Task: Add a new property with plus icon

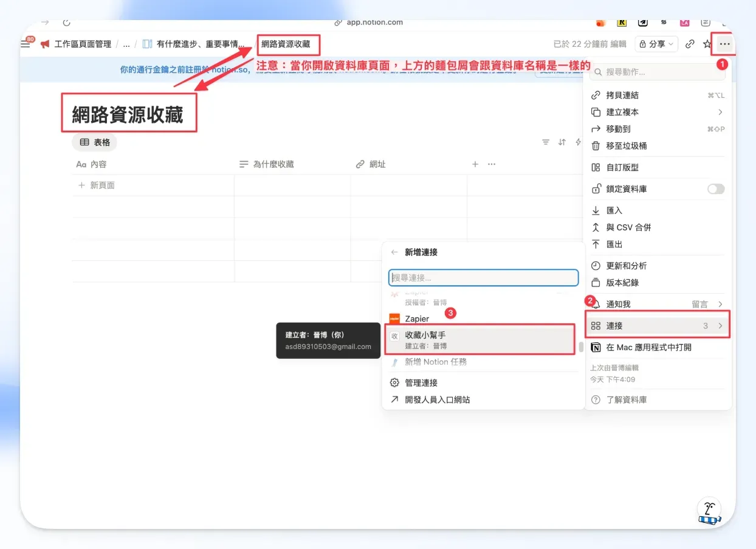Action: (x=475, y=164)
